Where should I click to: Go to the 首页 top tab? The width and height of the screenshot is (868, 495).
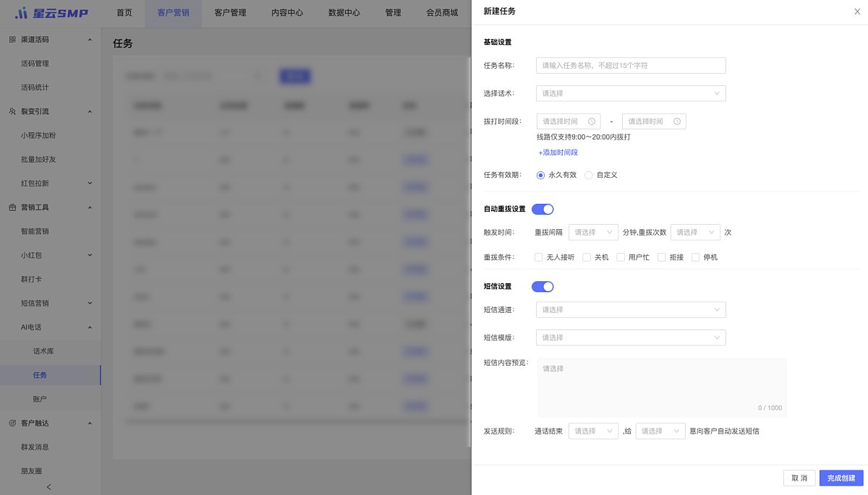click(x=124, y=13)
